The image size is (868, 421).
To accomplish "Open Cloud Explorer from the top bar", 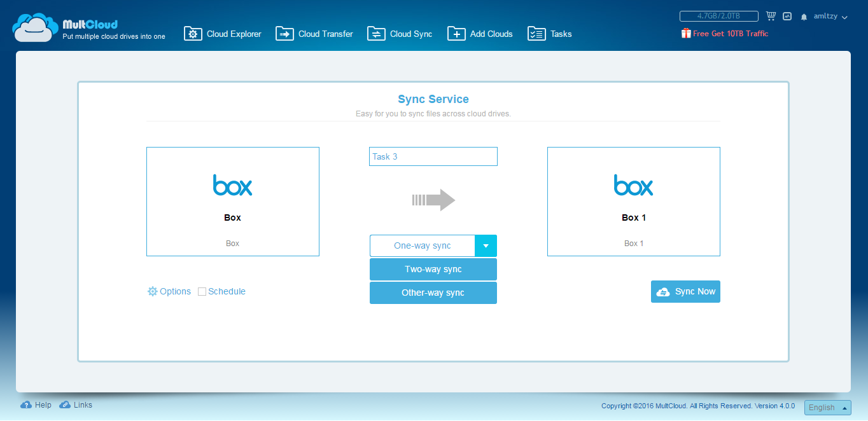I will [x=223, y=34].
